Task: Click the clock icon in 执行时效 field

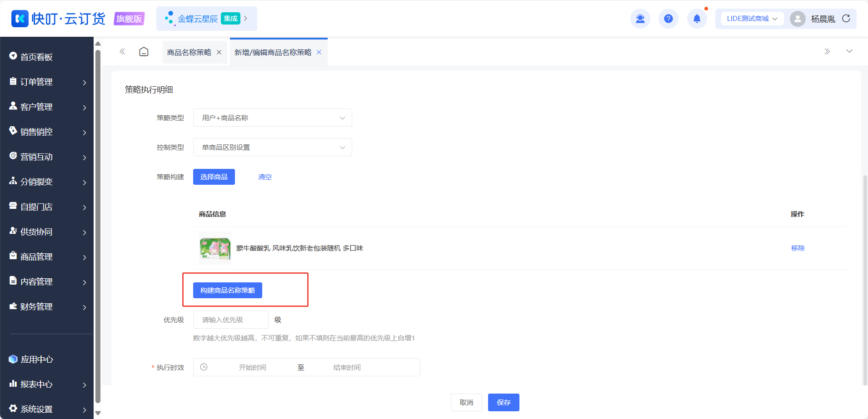Action: pos(204,367)
